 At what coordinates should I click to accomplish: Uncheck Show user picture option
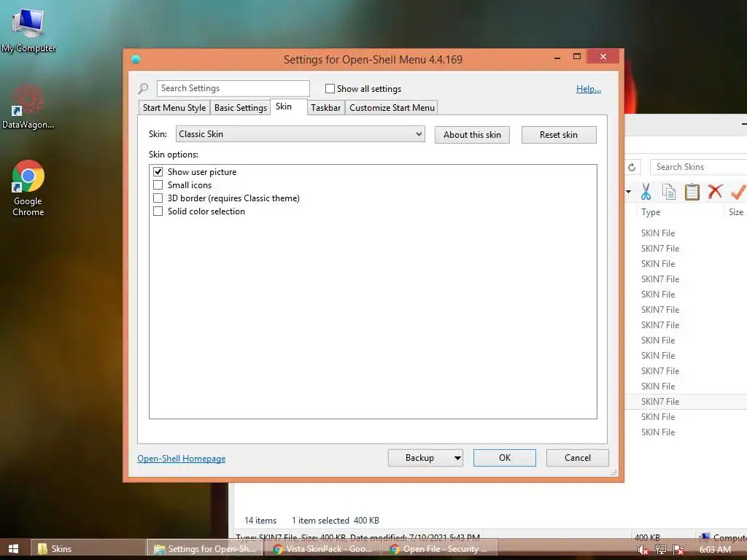tap(158, 171)
